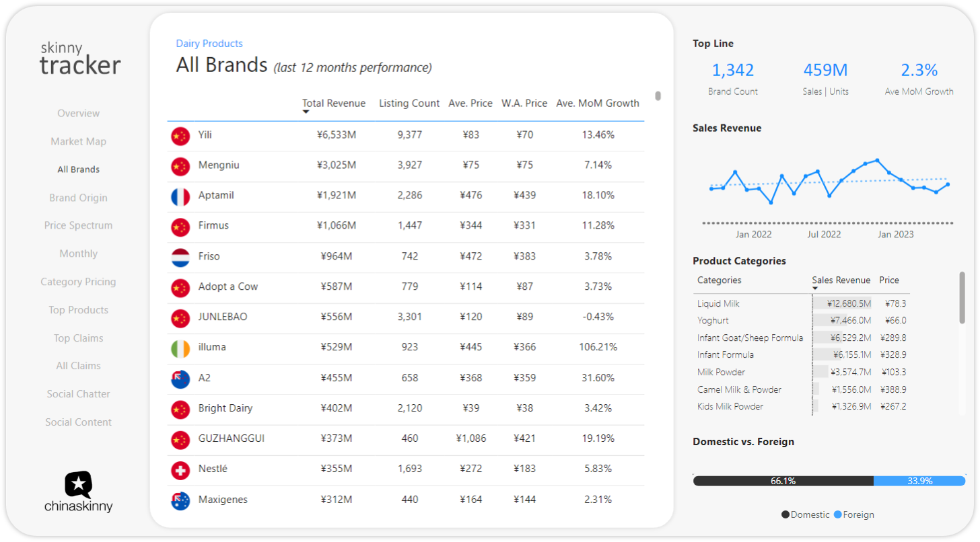This screenshot has height=542, width=980.
Task: Click the China flag icon beside Mengniu
Action: [180, 165]
